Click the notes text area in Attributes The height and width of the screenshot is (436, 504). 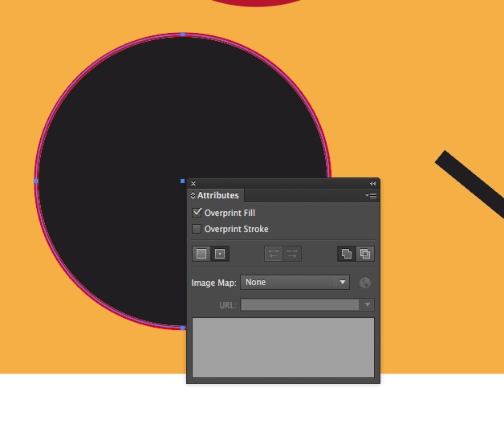point(283,348)
